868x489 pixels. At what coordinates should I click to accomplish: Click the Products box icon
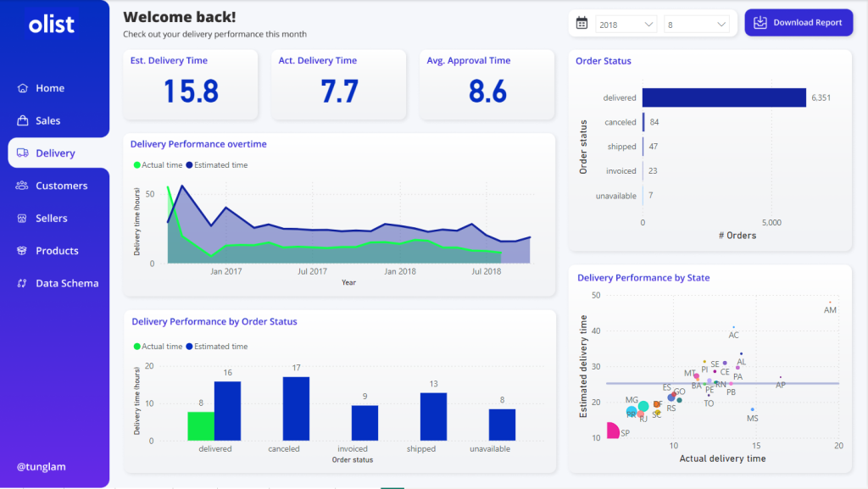click(x=22, y=251)
